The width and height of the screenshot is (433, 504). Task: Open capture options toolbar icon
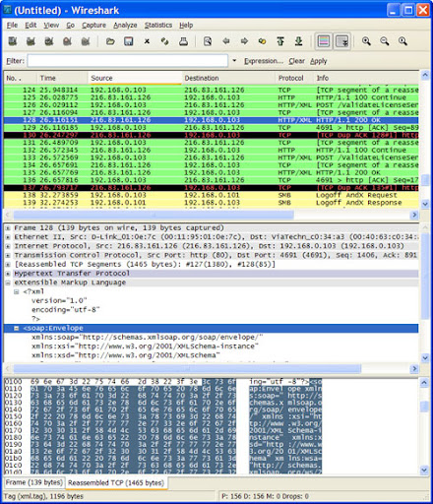(31, 41)
